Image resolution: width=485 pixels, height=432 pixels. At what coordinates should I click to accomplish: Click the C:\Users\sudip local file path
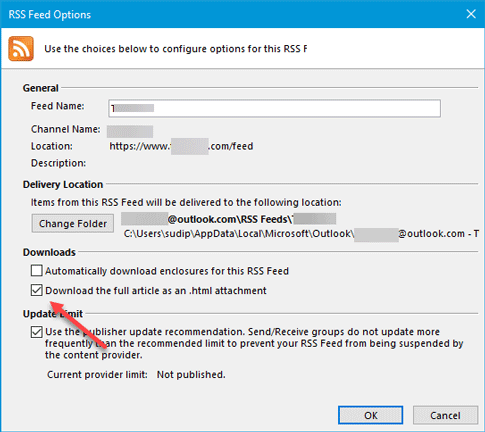pos(301,234)
